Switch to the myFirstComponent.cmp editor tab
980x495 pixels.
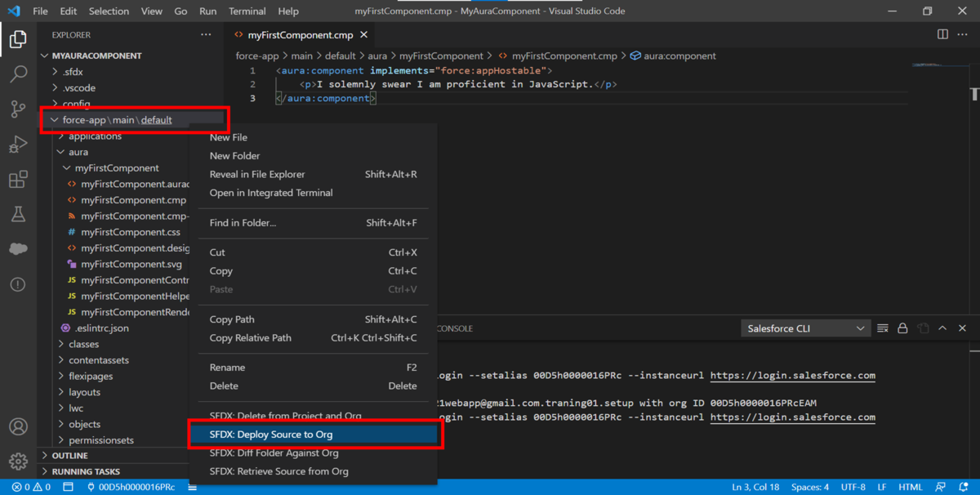[x=301, y=35]
